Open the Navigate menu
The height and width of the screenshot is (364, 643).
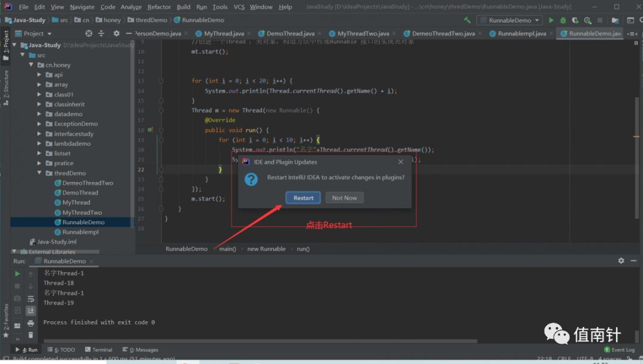point(82,7)
